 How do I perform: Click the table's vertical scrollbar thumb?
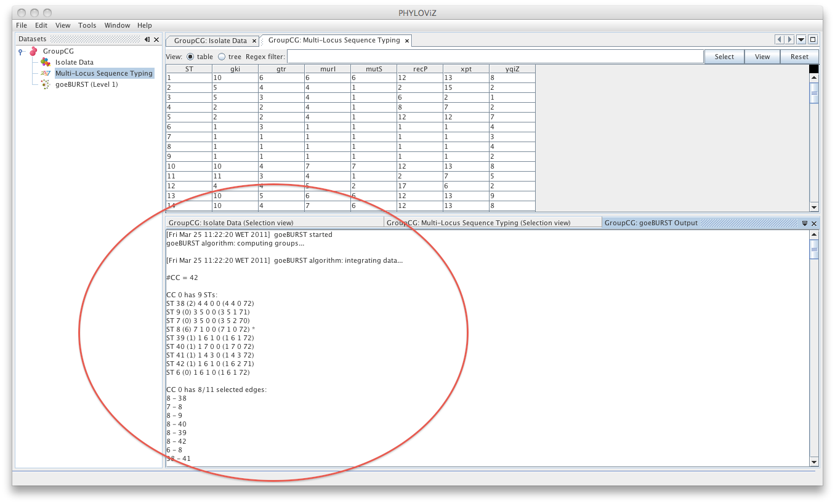tap(814, 93)
